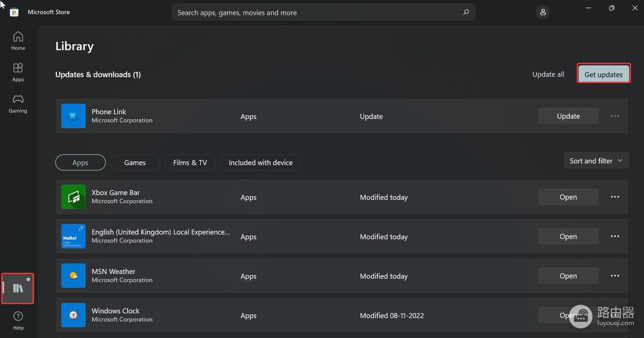Click 'Modified 08-11-2022' text
The image size is (644, 338).
click(x=392, y=315)
